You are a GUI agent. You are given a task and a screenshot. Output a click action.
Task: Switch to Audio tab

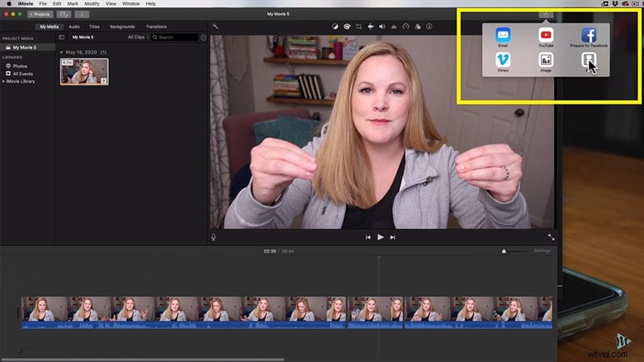[74, 27]
